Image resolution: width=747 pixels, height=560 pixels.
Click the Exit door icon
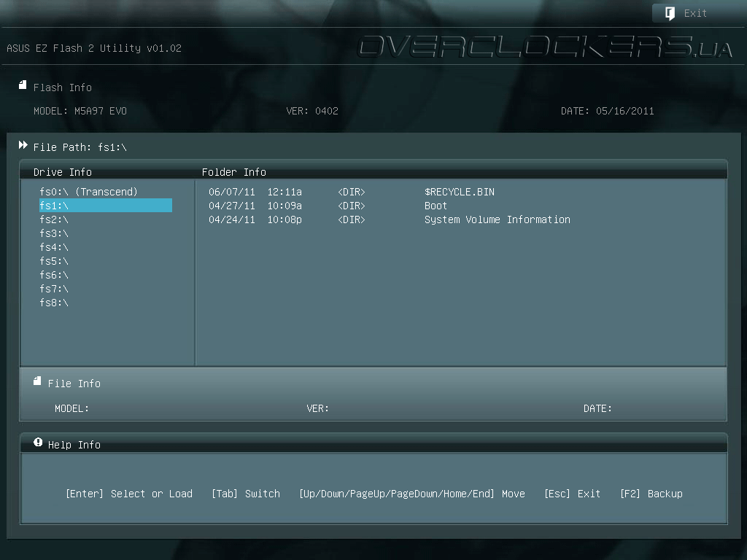pyautogui.click(x=670, y=13)
